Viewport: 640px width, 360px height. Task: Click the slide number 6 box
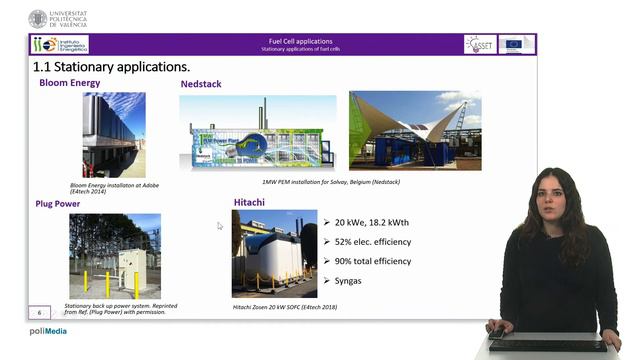(40, 313)
